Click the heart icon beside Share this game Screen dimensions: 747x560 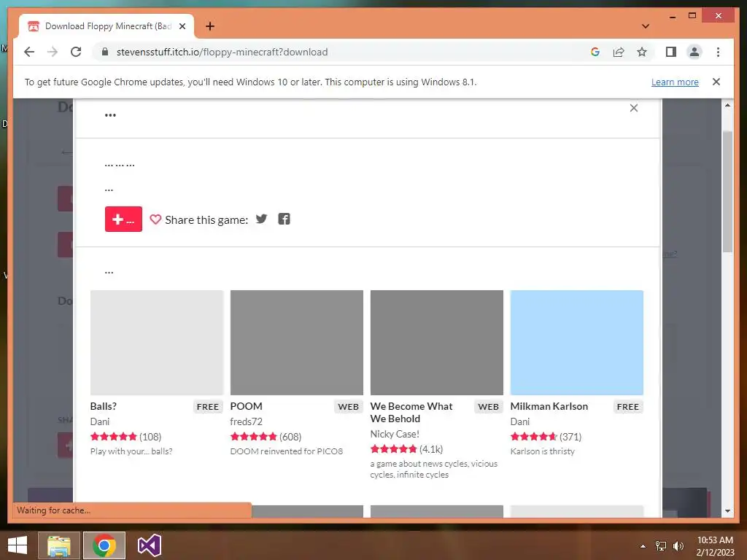(x=155, y=219)
